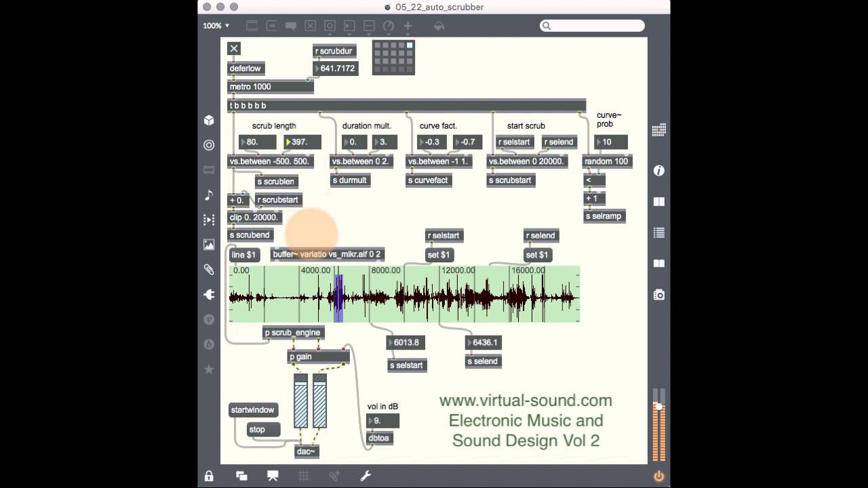Open the slider objects toolbar dropdown
Image resolution: width=868 pixels, height=488 pixels.
[x=369, y=26]
